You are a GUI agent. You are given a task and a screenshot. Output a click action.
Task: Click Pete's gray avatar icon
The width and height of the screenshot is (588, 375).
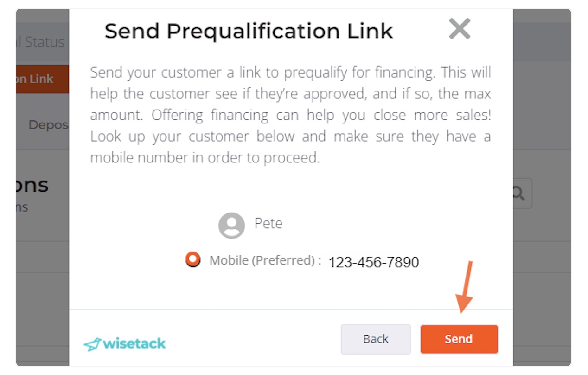(x=231, y=226)
